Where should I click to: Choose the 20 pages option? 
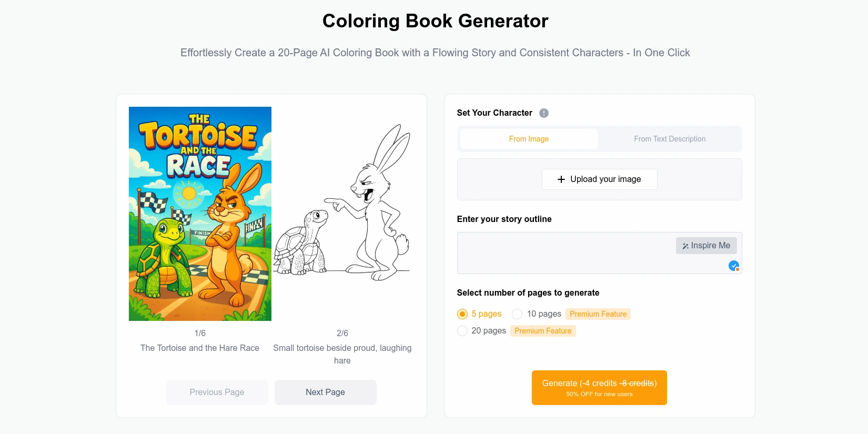(462, 330)
